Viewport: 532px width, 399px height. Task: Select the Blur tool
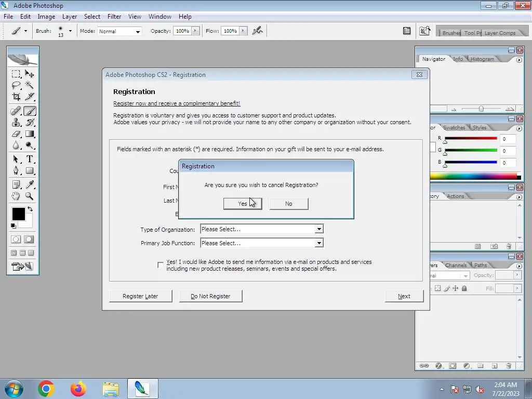(x=16, y=145)
